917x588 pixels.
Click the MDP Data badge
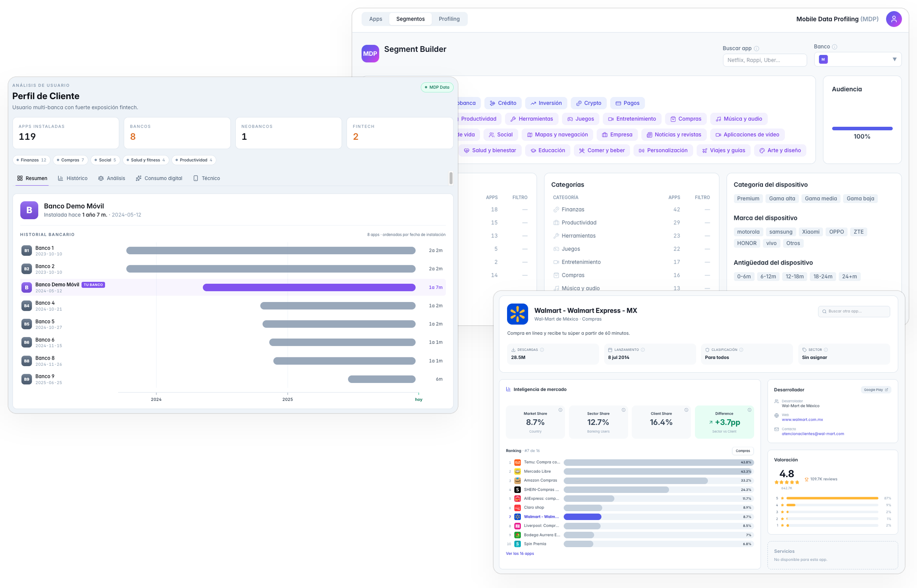click(x=437, y=87)
